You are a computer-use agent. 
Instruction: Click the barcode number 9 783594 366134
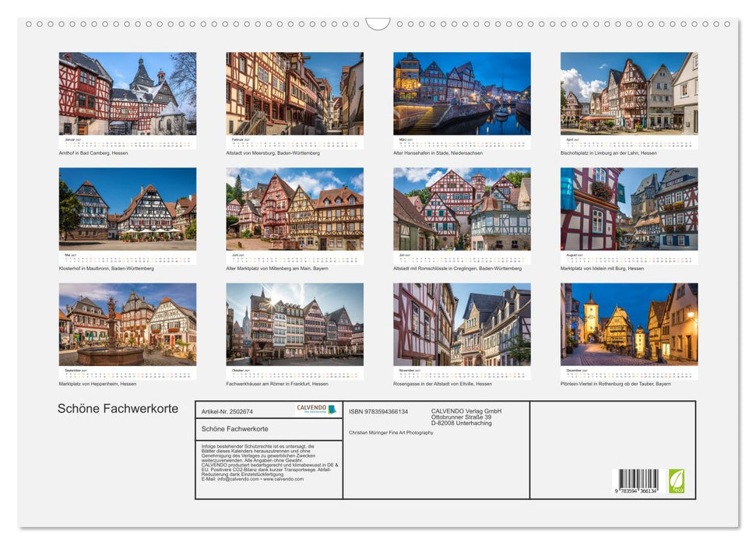coord(636,490)
